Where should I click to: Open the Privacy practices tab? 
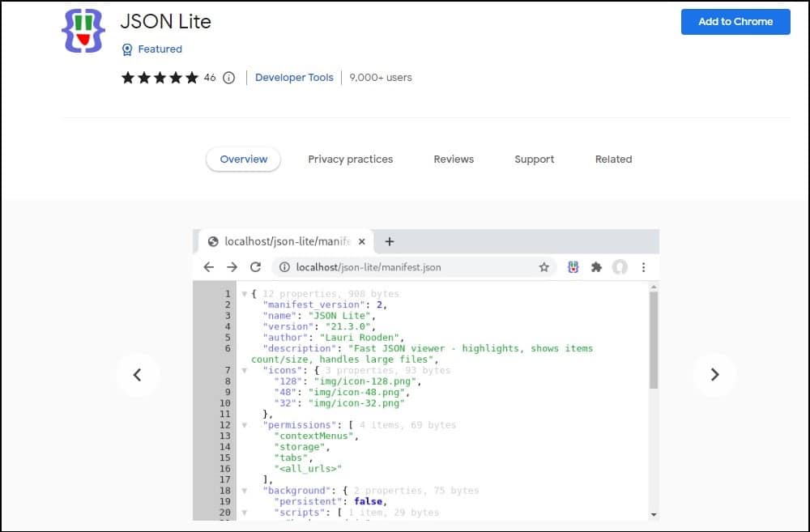(350, 160)
